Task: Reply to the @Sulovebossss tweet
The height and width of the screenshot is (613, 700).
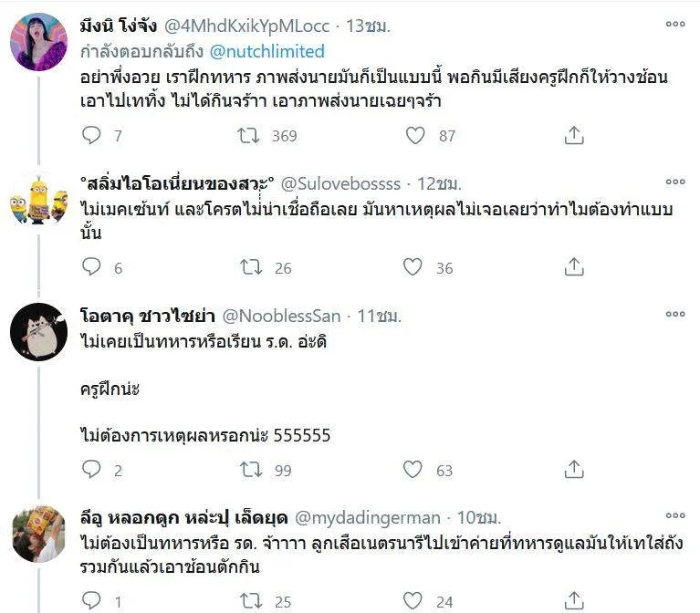Action: click(91, 267)
